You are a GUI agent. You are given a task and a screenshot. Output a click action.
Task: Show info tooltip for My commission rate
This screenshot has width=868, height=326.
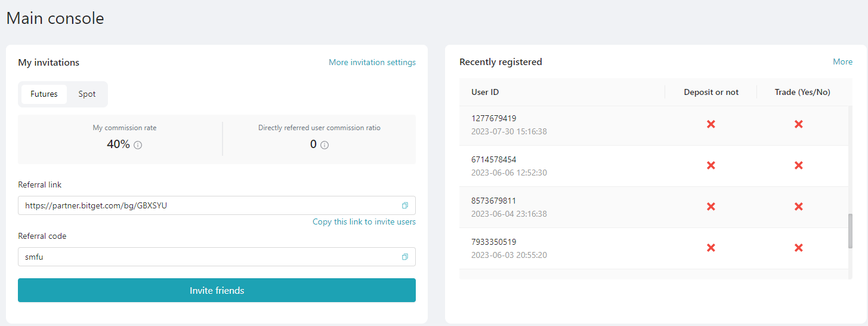click(138, 145)
